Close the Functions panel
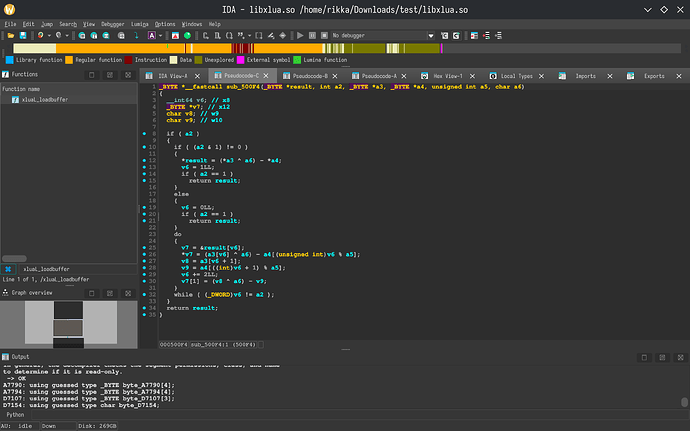The width and height of the screenshot is (690, 431). (x=127, y=74)
